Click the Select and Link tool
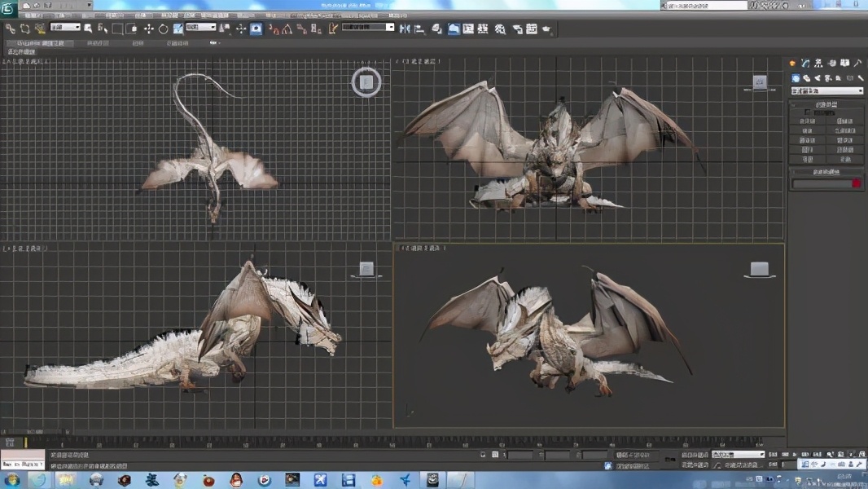This screenshot has width=868, height=489. click(x=10, y=29)
